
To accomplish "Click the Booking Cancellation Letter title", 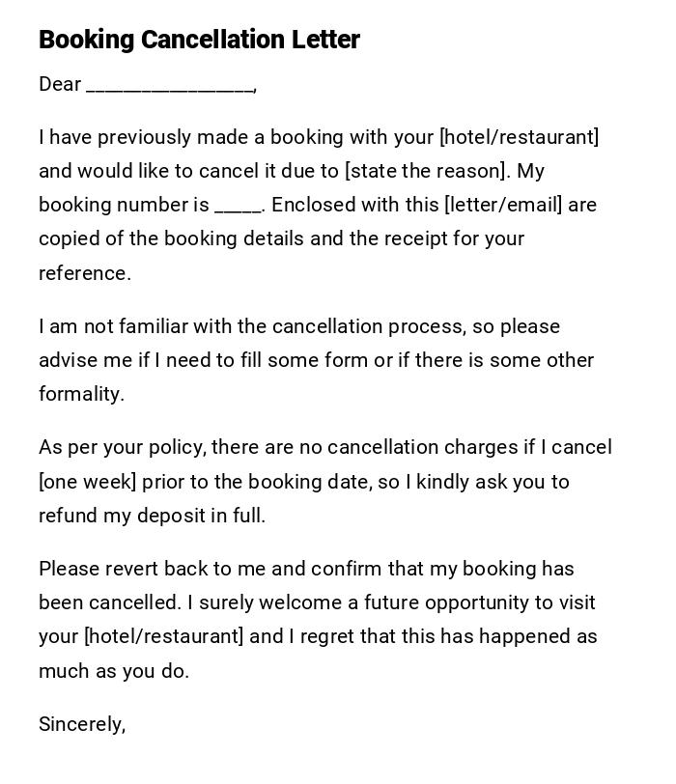I will click(x=199, y=40).
